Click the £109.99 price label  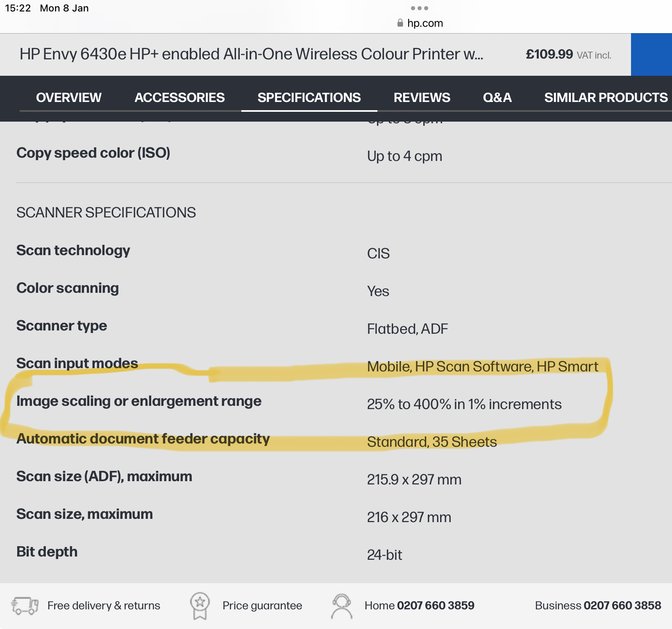pos(549,54)
